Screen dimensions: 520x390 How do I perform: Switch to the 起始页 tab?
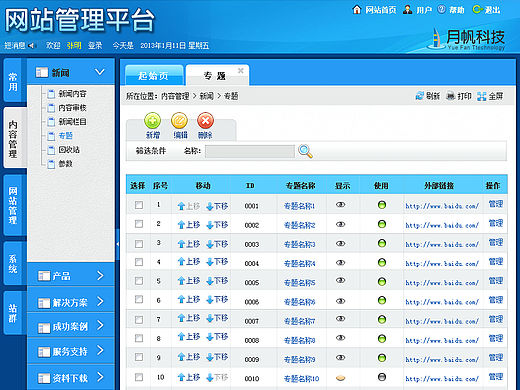tap(154, 76)
